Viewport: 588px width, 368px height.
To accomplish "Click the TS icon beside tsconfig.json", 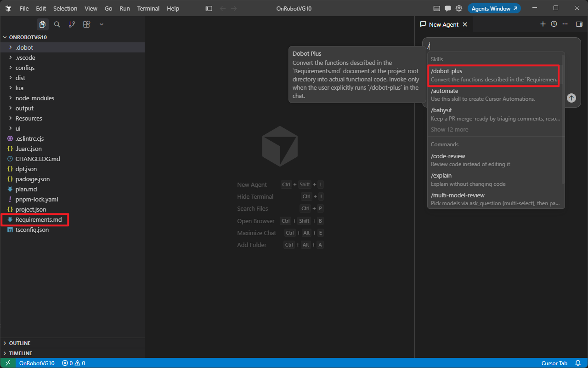I will tap(10, 230).
